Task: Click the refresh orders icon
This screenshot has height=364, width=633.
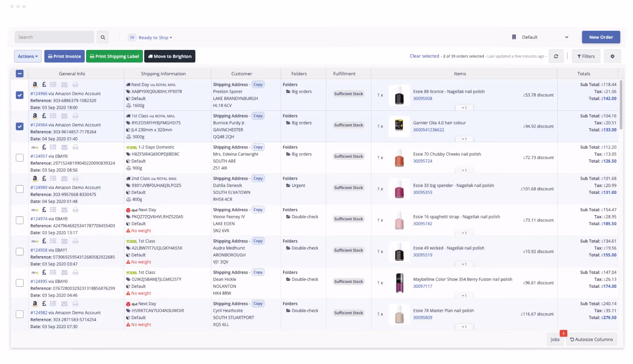Action: (556, 56)
